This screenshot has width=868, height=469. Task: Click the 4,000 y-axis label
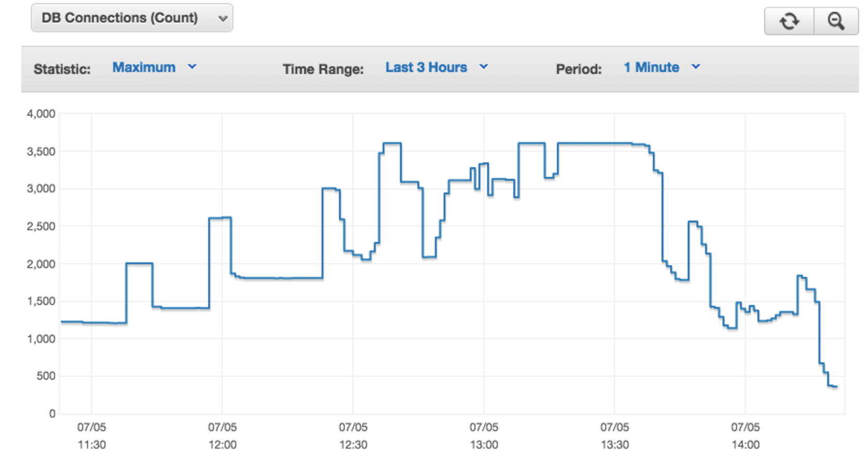(41, 114)
